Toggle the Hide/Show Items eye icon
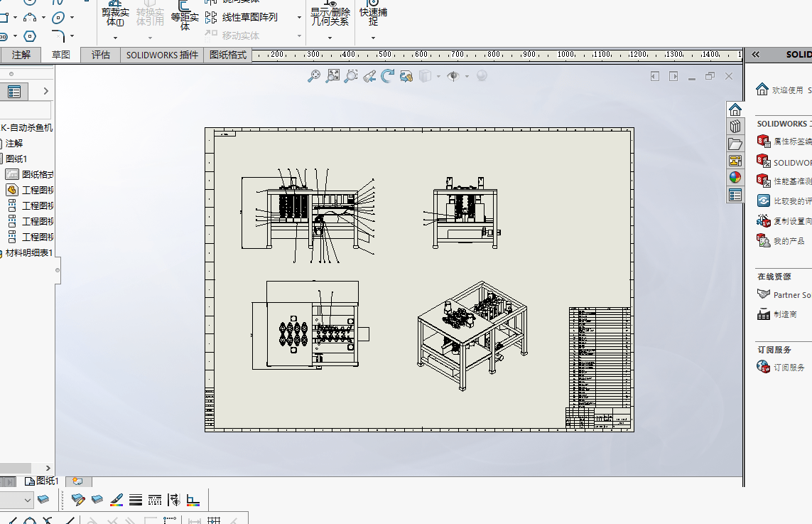 pos(453,76)
